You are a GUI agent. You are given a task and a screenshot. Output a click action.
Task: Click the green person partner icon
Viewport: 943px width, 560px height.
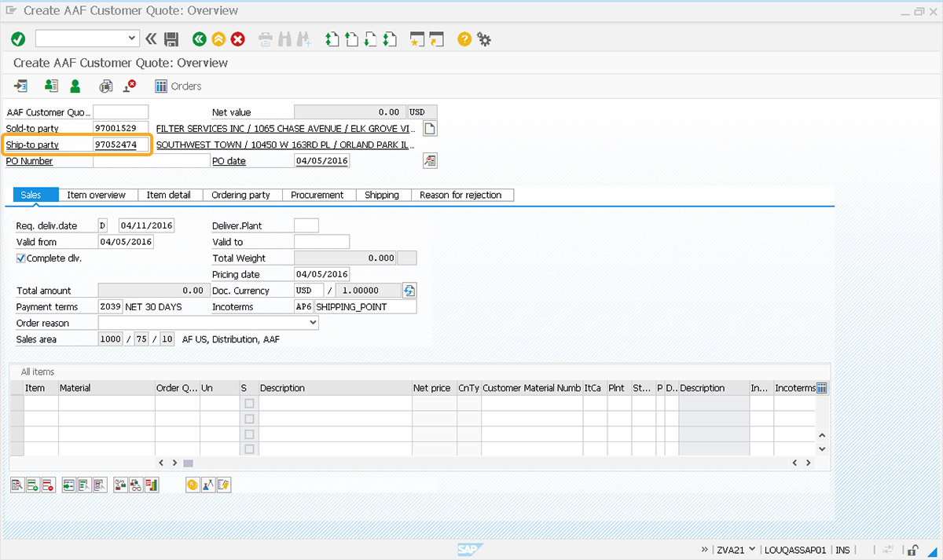[x=75, y=86]
